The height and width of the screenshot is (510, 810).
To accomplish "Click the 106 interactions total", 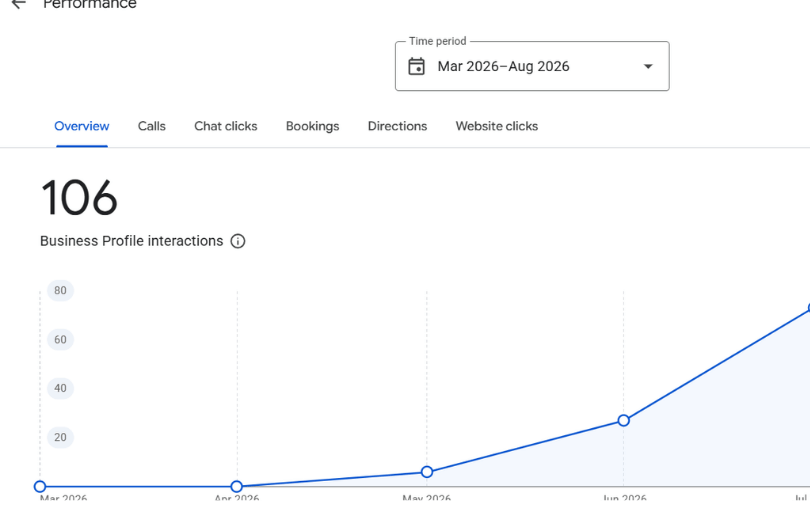I will [79, 197].
